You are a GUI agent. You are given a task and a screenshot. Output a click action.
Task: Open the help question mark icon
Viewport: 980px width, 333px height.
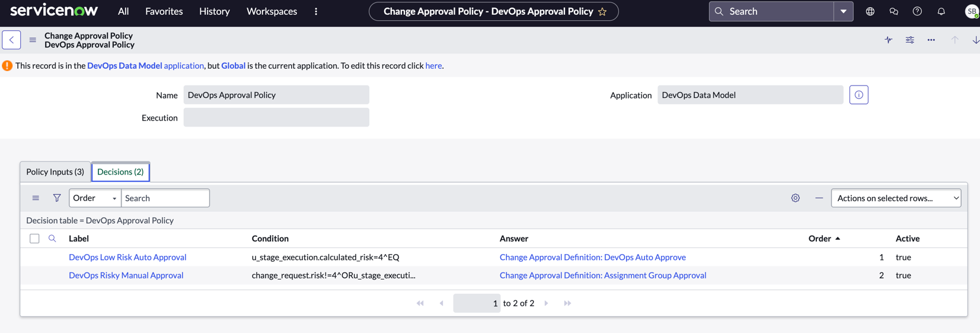pyautogui.click(x=917, y=11)
